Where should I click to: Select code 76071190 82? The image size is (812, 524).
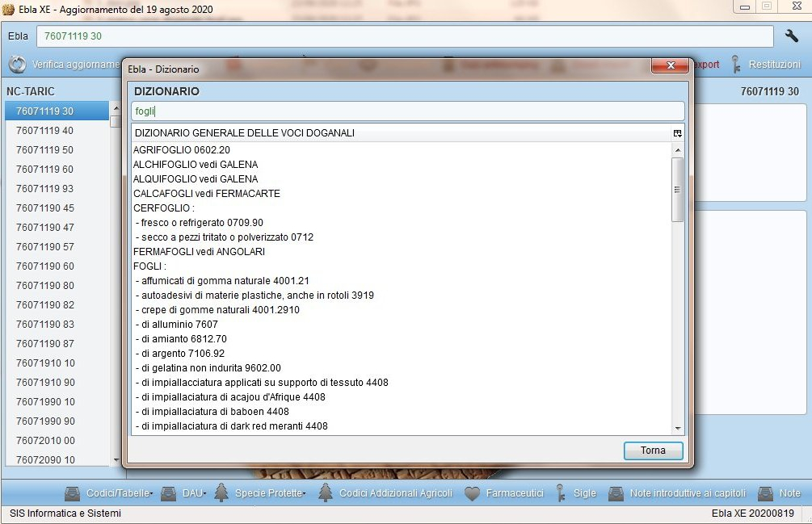click(x=57, y=305)
